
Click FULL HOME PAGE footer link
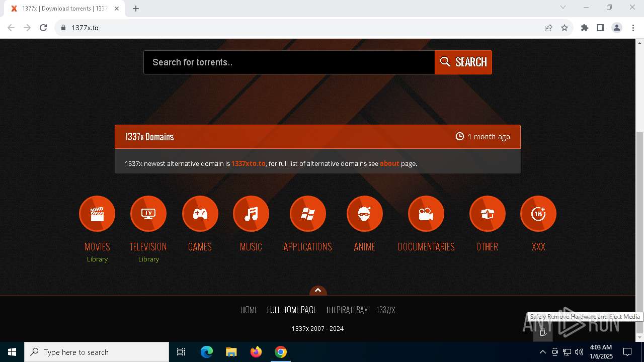(x=292, y=310)
